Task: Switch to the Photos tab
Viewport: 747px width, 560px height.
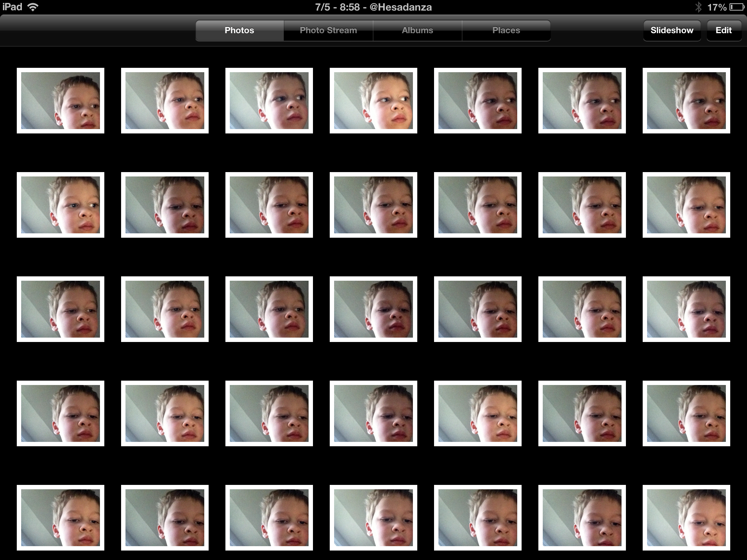Action: point(239,30)
